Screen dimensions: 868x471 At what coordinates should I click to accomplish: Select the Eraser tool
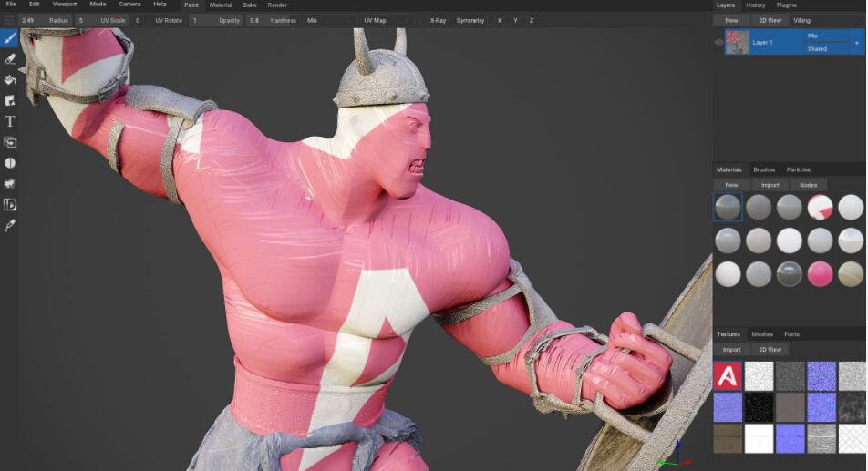[x=10, y=59]
